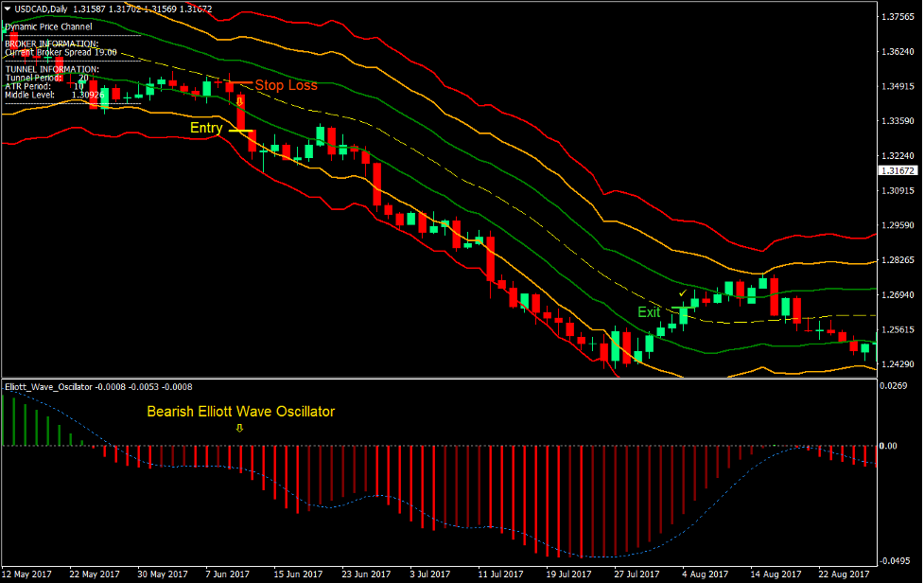Click the Dynamic Price Channel indicator label
The height and width of the screenshot is (583, 924).
pyautogui.click(x=48, y=27)
